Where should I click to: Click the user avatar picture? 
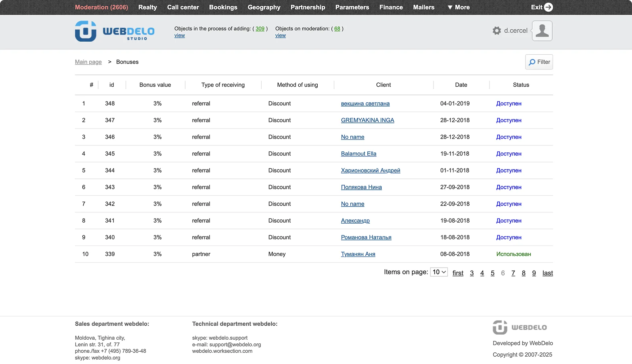tap(542, 31)
